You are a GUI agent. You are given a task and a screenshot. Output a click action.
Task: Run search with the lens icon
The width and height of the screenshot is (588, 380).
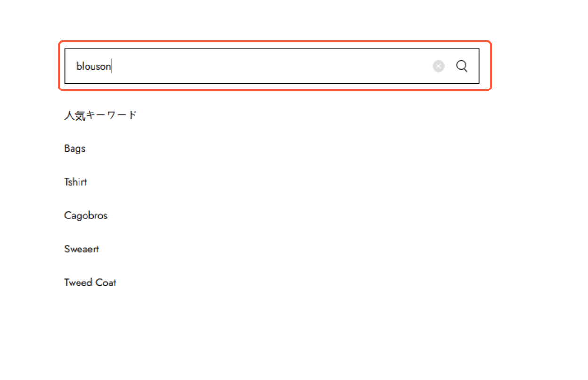(x=462, y=66)
